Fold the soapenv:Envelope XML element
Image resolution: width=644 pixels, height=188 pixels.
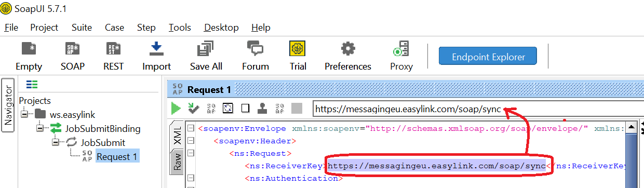click(191, 128)
